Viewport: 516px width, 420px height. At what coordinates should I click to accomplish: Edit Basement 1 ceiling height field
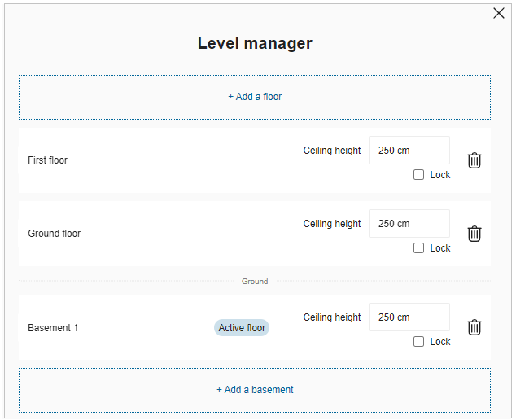tap(409, 317)
